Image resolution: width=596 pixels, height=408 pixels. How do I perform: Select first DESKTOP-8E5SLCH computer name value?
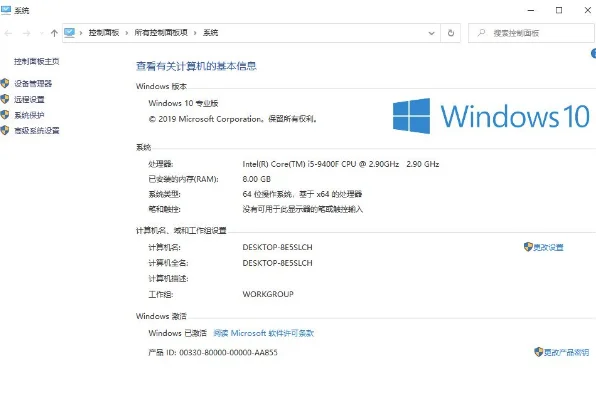pos(277,247)
